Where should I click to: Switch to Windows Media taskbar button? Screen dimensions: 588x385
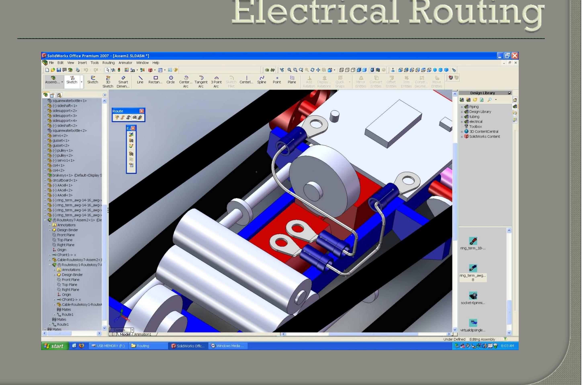pyautogui.click(x=228, y=346)
